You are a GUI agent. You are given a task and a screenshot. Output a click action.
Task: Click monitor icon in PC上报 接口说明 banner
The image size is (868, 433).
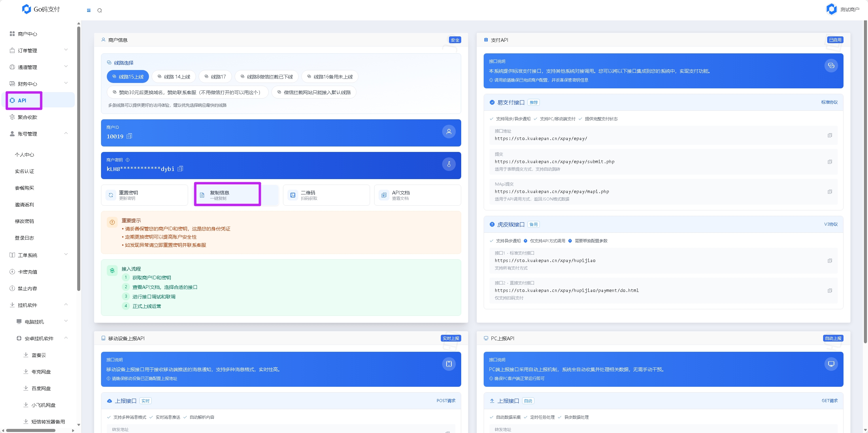pos(831,364)
